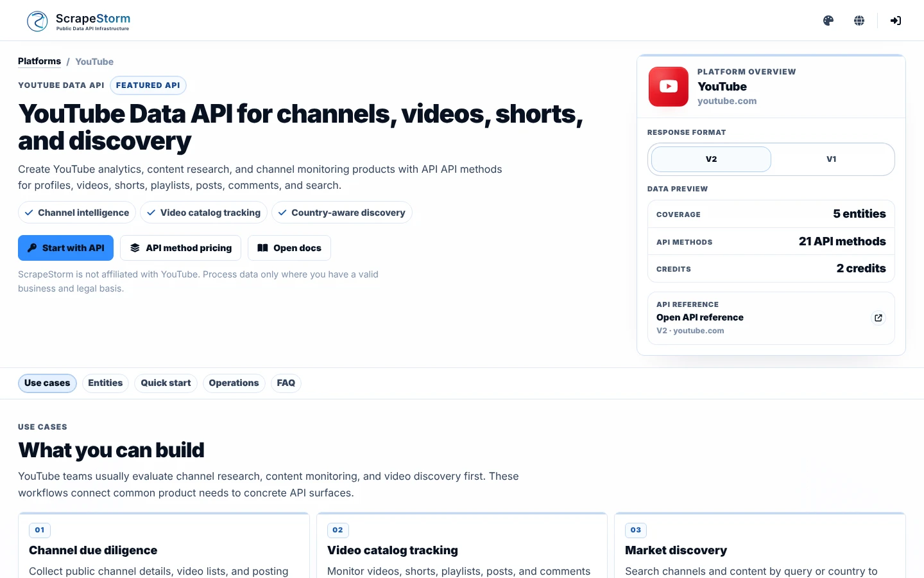924x578 pixels.
Task: Click the Video catalog tracking chip
Action: coord(203,213)
